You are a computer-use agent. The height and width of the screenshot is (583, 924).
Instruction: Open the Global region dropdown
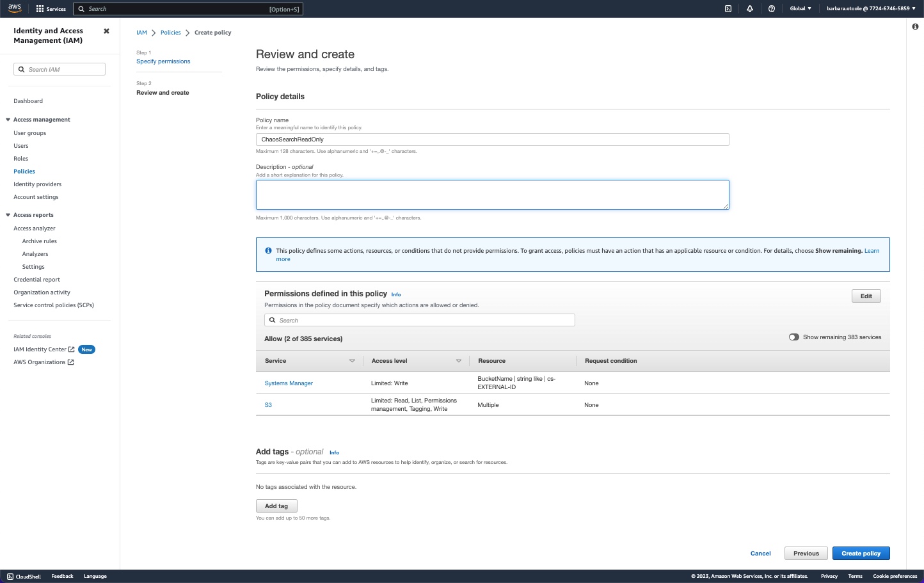click(799, 8)
